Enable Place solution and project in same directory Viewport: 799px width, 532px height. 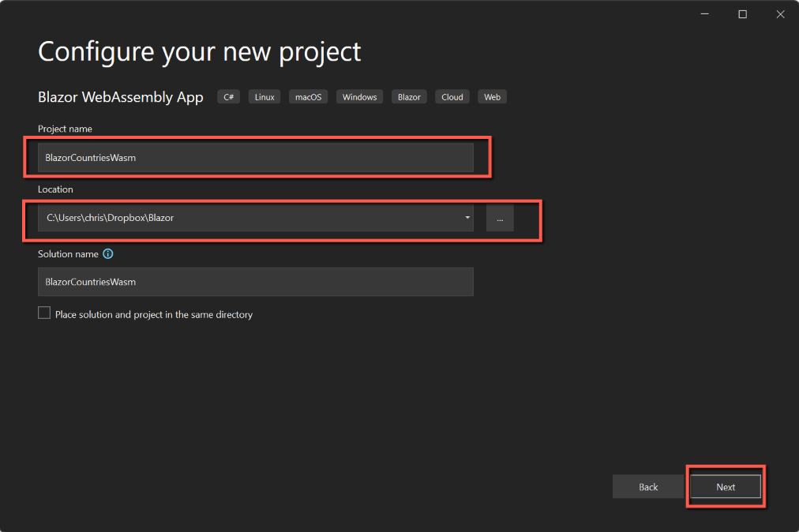44,313
